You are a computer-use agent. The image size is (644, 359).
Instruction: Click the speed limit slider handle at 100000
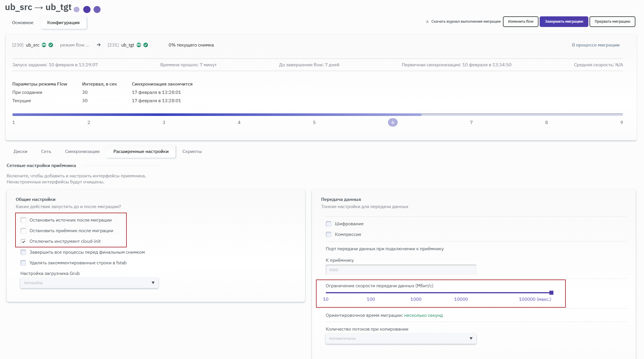tap(551, 293)
